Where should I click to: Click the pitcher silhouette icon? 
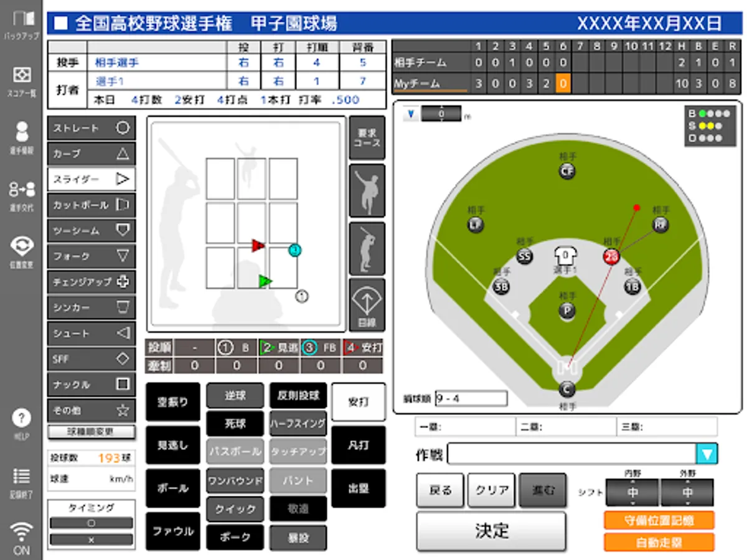click(367, 190)
